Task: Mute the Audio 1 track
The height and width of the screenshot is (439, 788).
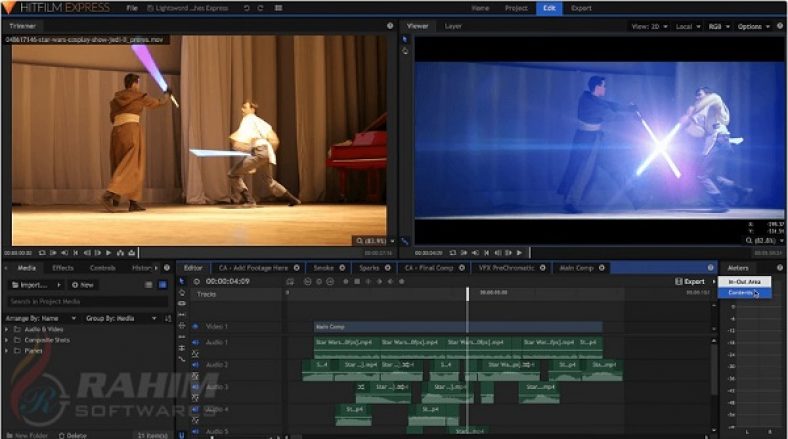Action: click(195, 342)
